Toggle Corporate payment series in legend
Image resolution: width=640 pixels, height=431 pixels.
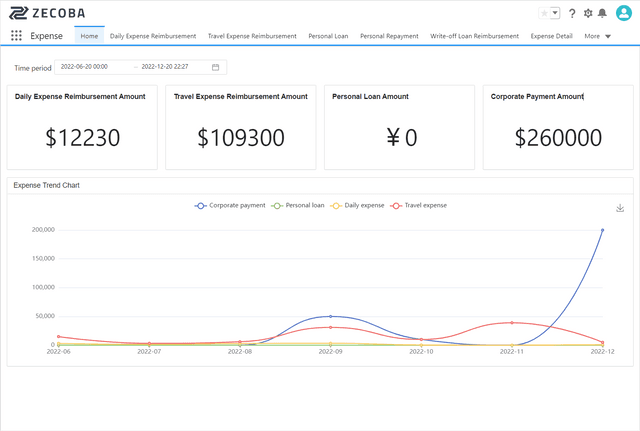(x=231, y=205)
